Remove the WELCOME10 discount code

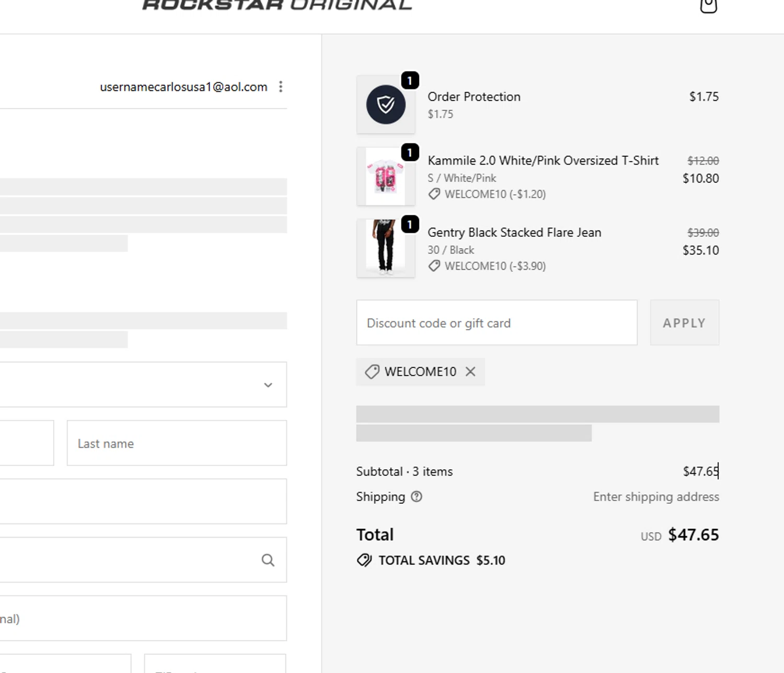pos(470,372)
